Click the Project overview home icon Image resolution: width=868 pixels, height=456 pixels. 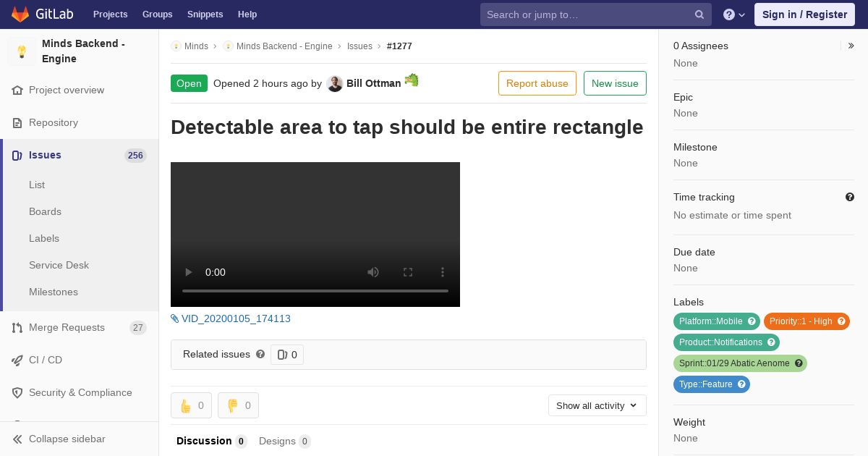pos(17,90)
